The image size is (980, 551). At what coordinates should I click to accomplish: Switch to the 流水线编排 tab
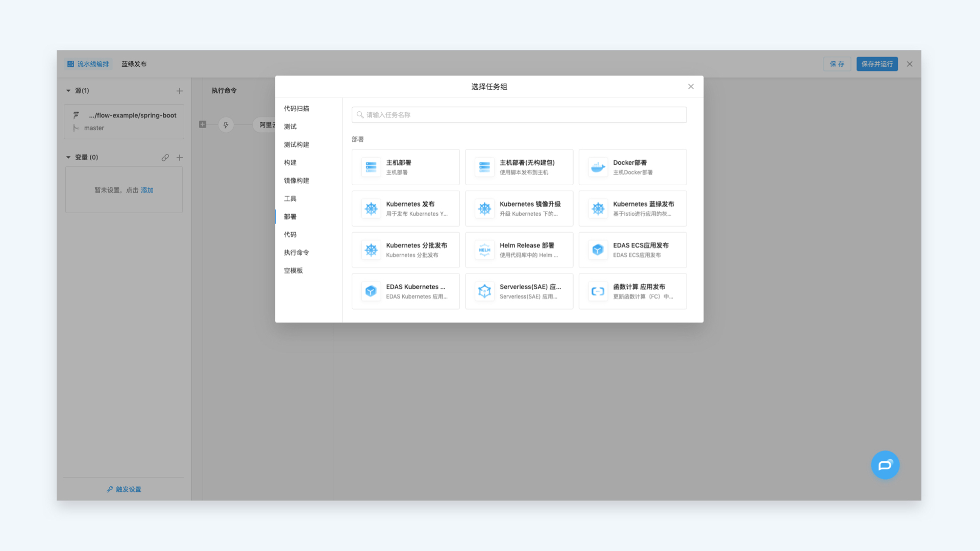click(x=88, y=64)
